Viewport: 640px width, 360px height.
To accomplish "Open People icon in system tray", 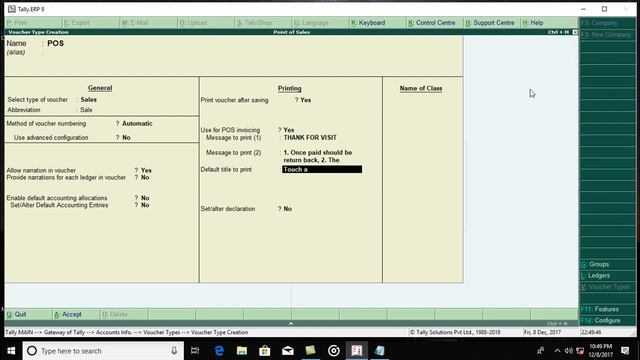I will pos(541,351).
